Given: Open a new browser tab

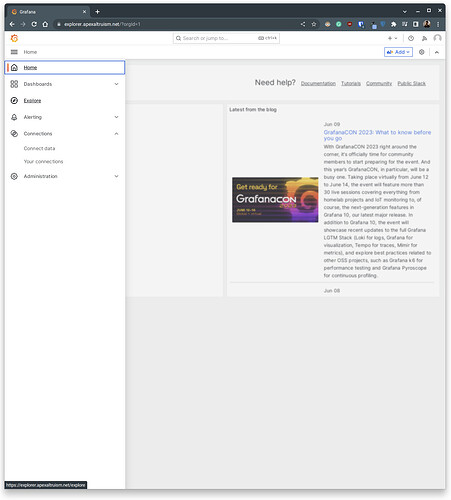Looking at the screenshot, I should pyautogui.click(x=97, y=12).
